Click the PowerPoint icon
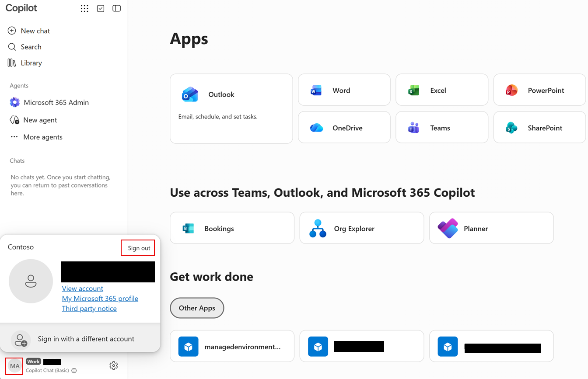Viewport: 588px width, 379px height. (511, 90)
